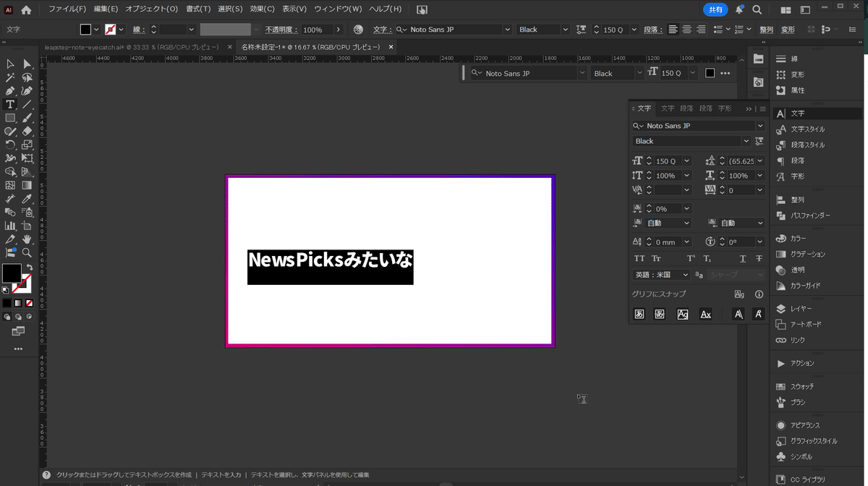
Task: Open the Noto Sans JP font dropdown in character panel
Action: point(759,126)
